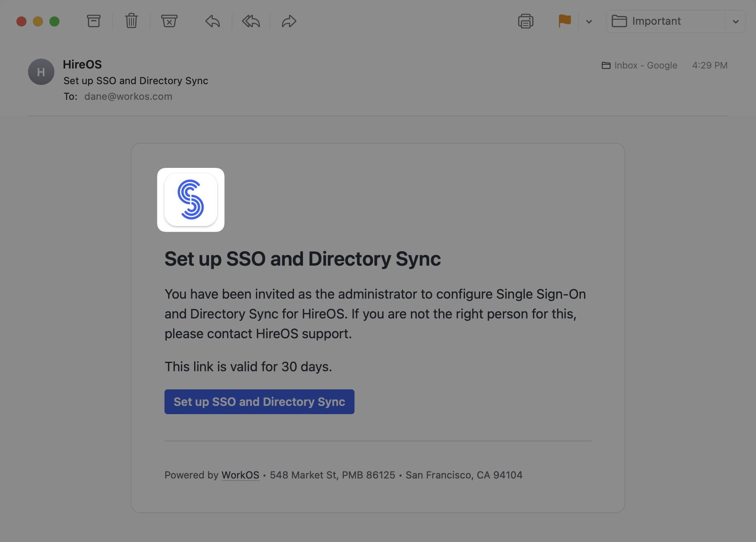Move message to Junk
Viewport: 756px width, 542px height.
click(169, 21)
